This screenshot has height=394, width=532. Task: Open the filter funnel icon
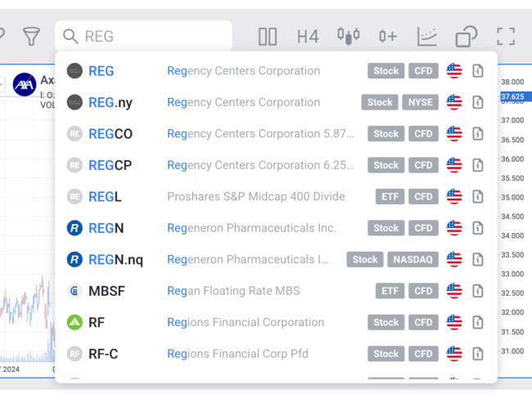pos(31,36)
